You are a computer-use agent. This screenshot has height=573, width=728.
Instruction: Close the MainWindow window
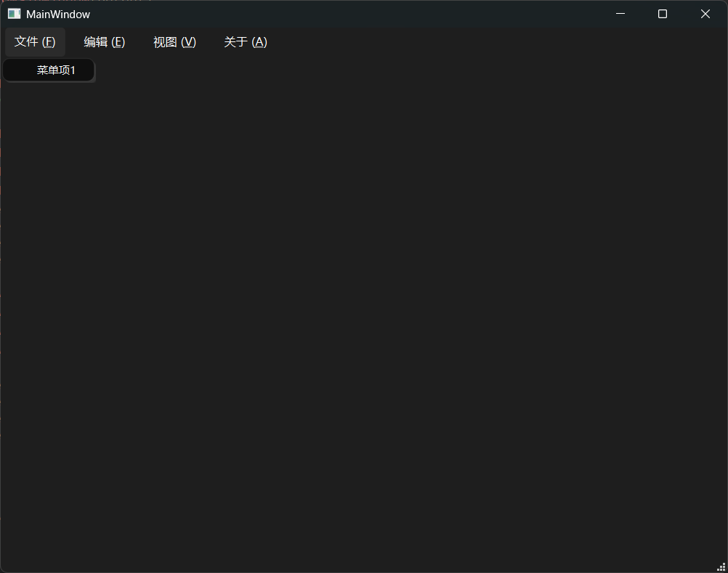(705, 14)
